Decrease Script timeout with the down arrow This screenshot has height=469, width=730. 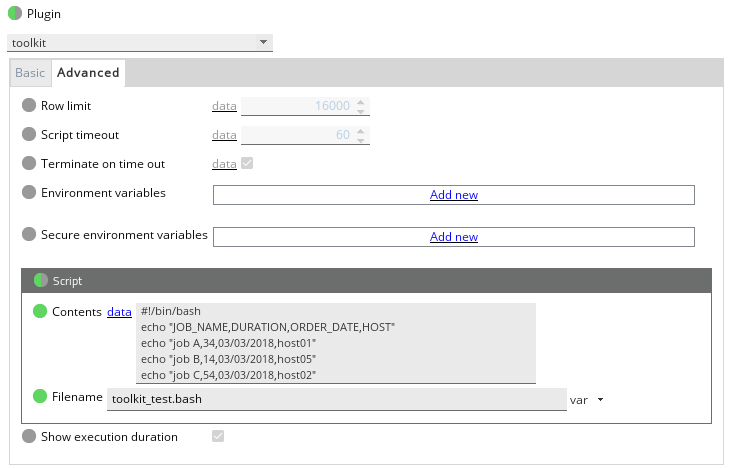click(x=361, y=139)
